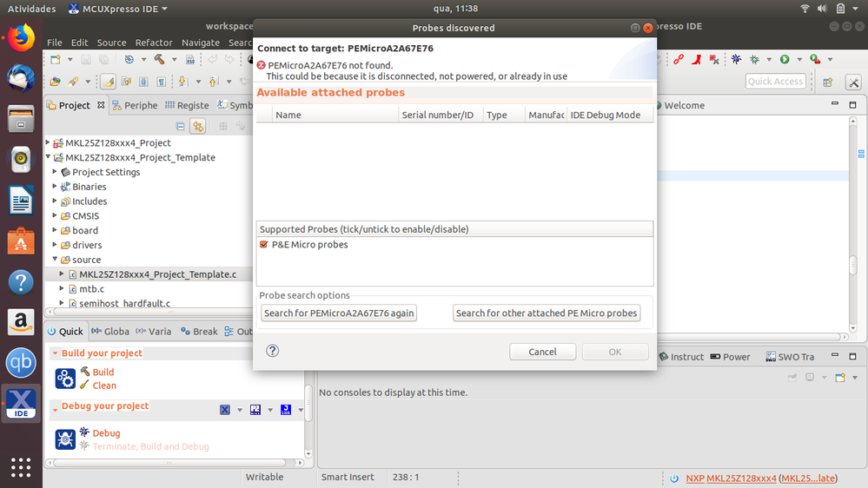
Task: Click the New wizard toolbar icon
Action: 56,59
